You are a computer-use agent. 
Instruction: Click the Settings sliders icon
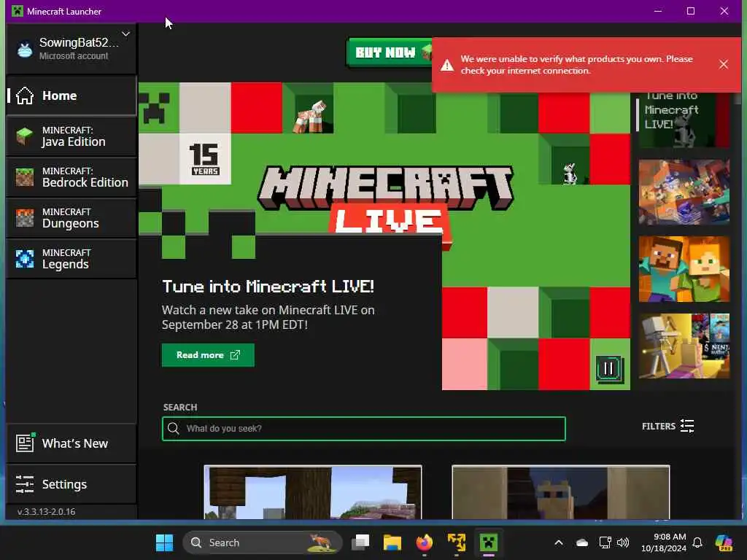pyautogui.click(x=25, y=484)
